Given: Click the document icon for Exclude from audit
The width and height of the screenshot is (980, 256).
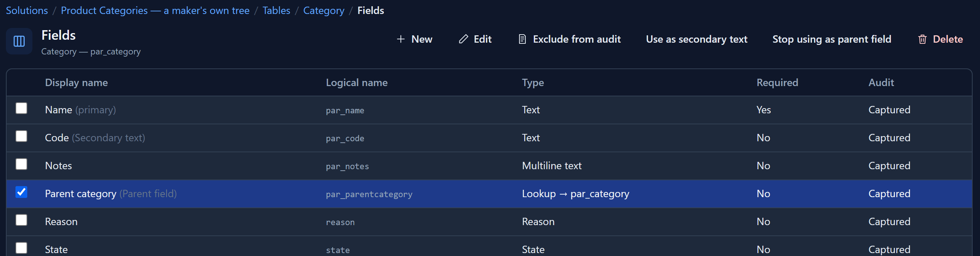Looking at the screenshot, I should click(522, 39).
